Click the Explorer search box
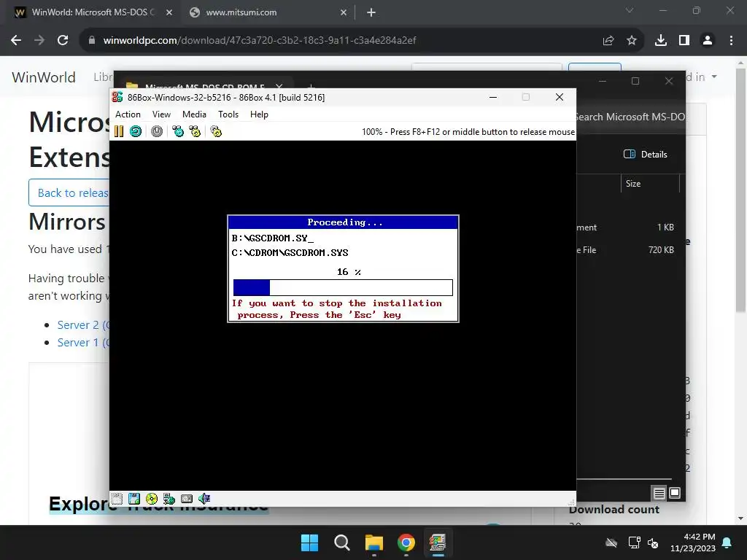The image size is (747, 560). point(629,117)
